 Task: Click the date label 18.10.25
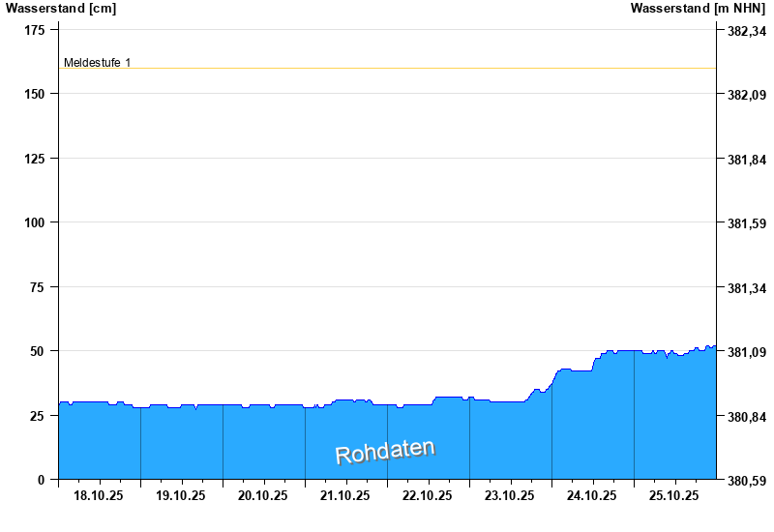(x=99, y=496)
